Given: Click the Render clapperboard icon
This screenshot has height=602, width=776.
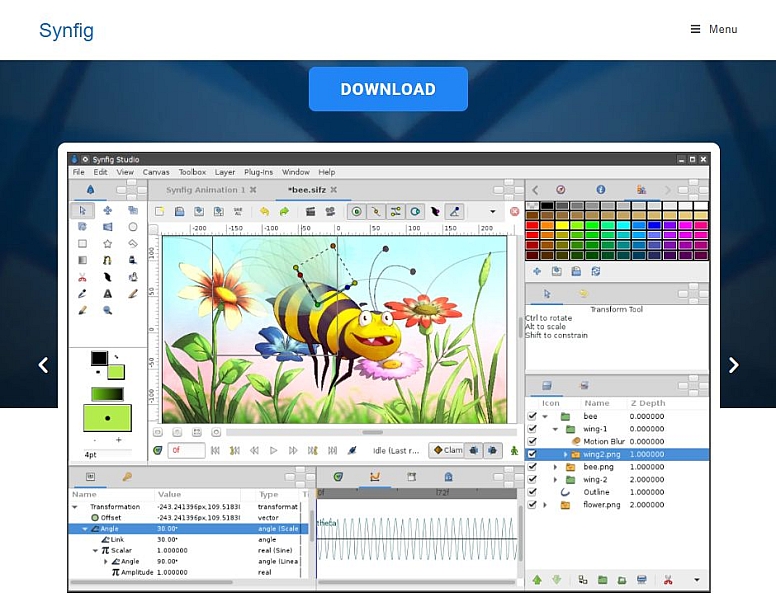Looking at the screenshot, I should point(310,212).
